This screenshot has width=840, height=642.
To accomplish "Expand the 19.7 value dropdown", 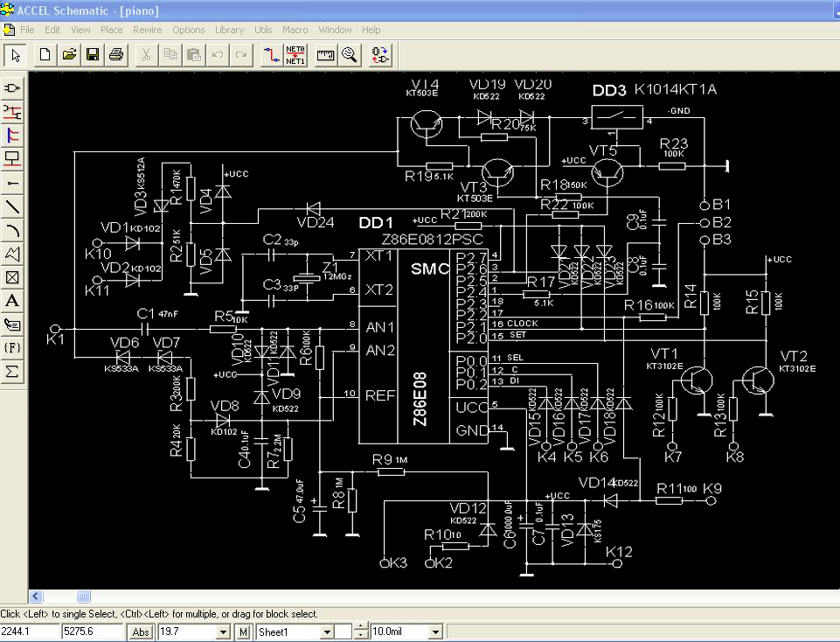I will click(224, 632).
